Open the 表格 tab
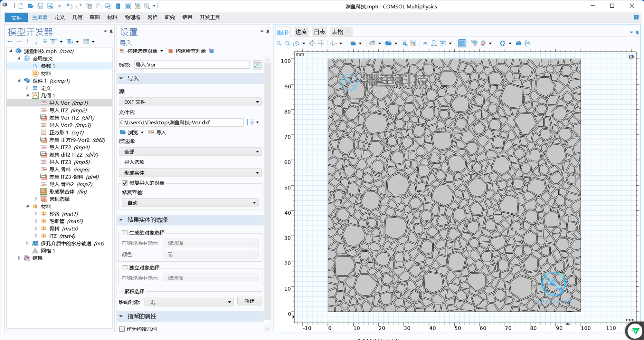 (x=337, y=32)
